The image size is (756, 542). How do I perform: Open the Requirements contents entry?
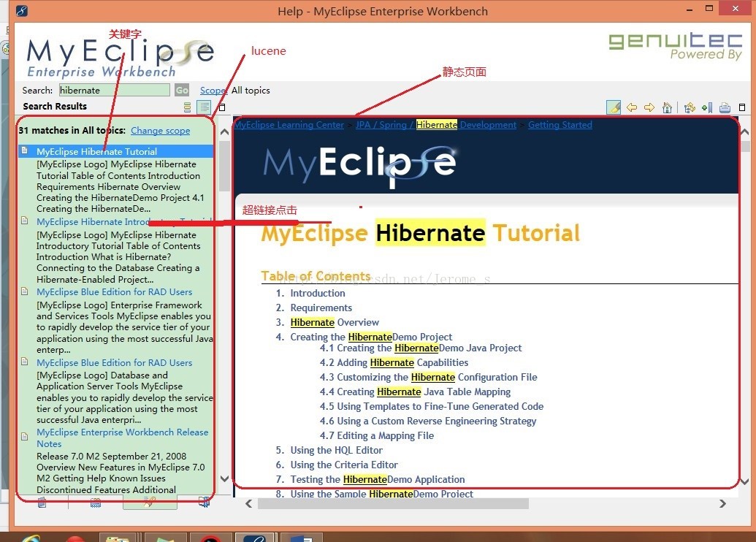click(x=321, y=308)
